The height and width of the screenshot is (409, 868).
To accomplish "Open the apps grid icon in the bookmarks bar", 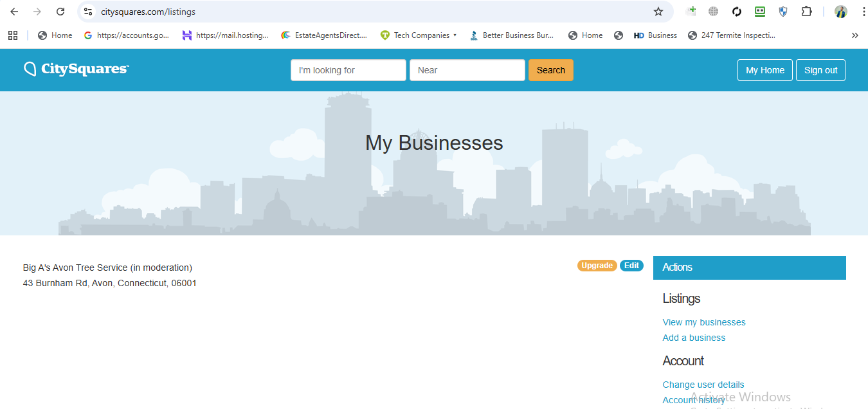I will tap(13, 35).
